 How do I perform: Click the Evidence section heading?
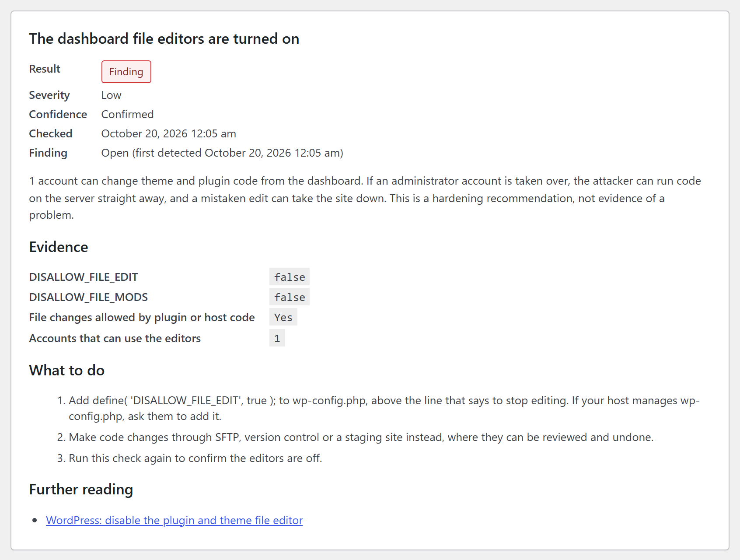(59, 247)
